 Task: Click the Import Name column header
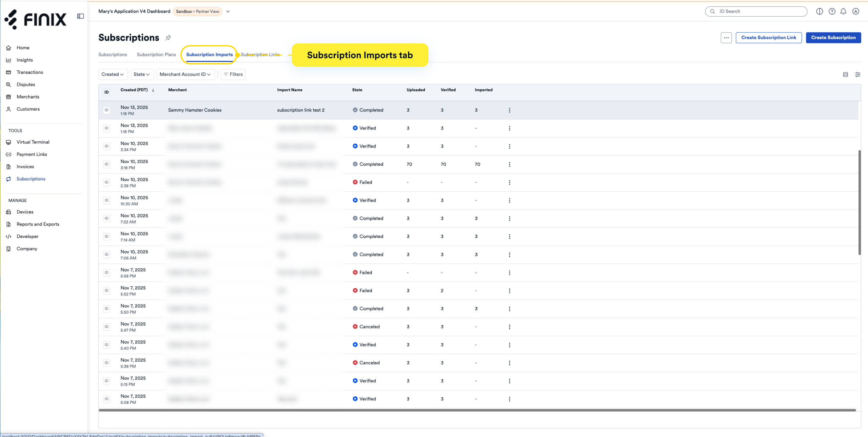[x=290, y=90]
